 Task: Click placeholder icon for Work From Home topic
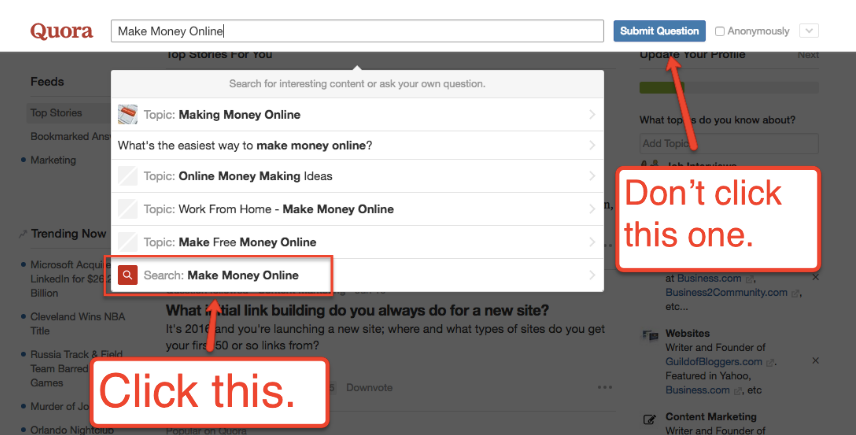click(128, 209)
